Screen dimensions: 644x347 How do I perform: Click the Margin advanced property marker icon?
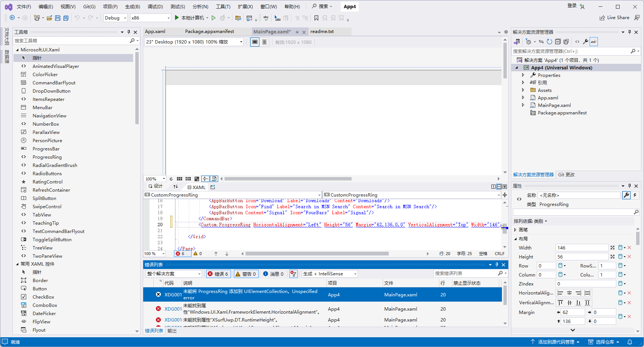[620, 316]
